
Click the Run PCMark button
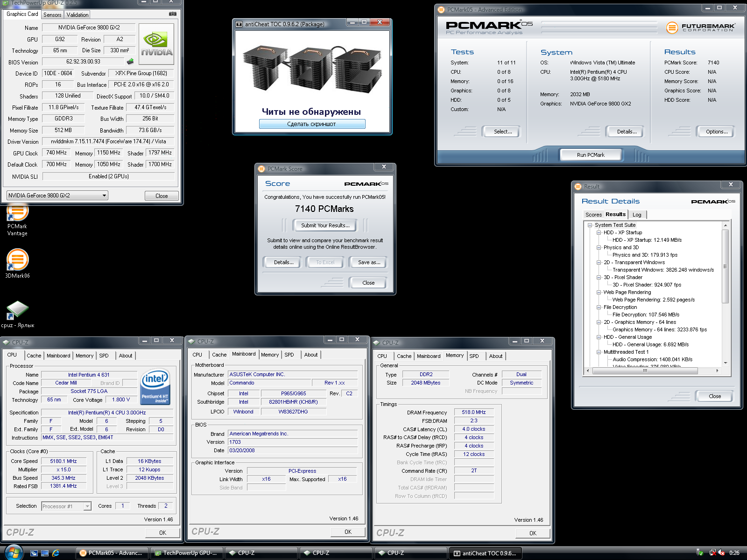point(591,155)
